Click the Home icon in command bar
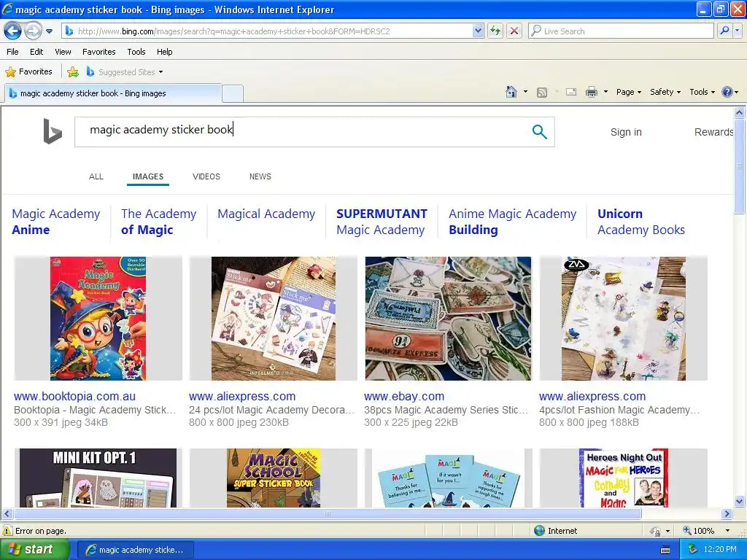Screen dimensions: 747x560 [x=511, y=92]
